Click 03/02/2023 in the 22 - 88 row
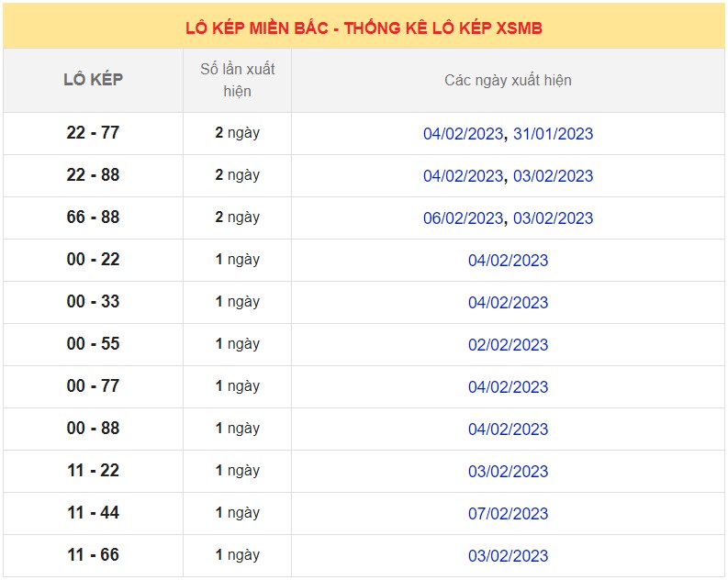 pos(553,176)
